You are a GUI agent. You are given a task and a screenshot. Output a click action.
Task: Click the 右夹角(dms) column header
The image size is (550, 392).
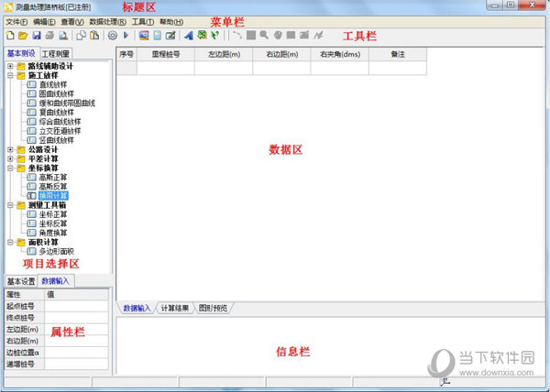[x=339, y=54]
